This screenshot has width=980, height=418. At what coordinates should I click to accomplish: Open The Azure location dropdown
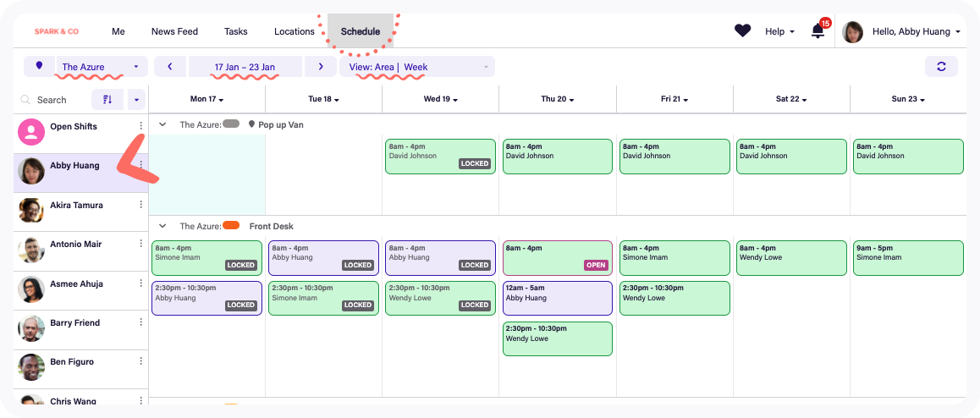(x=102, y=67)
